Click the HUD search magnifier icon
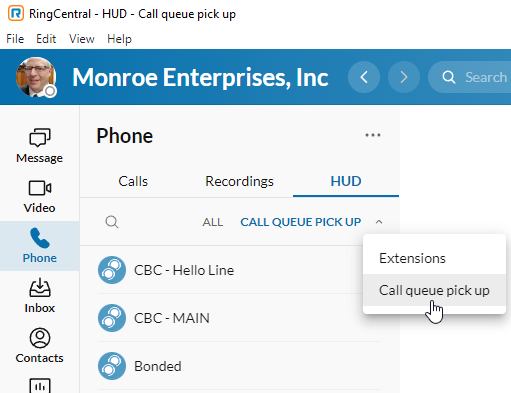 [x=112, y=222]
